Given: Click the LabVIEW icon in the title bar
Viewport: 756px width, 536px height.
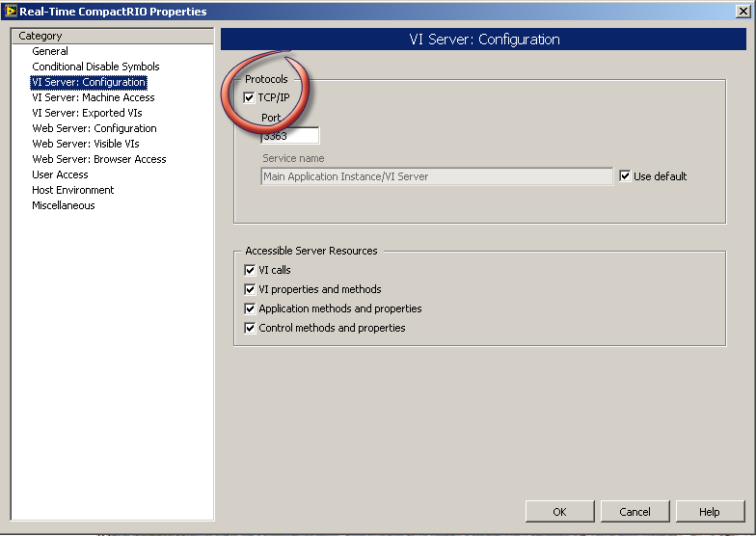Looking at the screenshot, I should pyautogui.click(x=10, y=11).
